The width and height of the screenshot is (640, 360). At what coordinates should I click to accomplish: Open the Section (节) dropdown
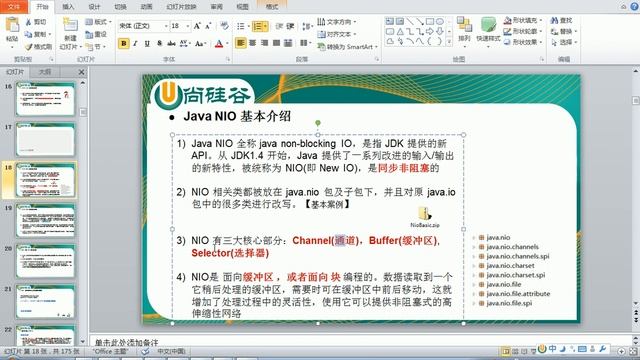click(96, 47)
